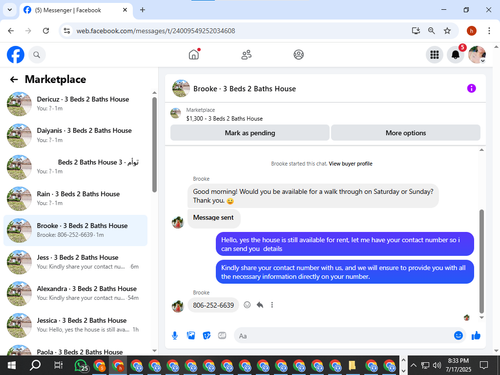Open the Chrome three-dot menu
Viewport: 500px width, 375px height.
tap(489, 31)
